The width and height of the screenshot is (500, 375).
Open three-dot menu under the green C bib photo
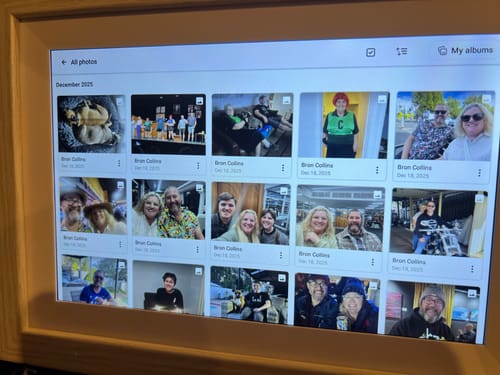coord(377,170)
